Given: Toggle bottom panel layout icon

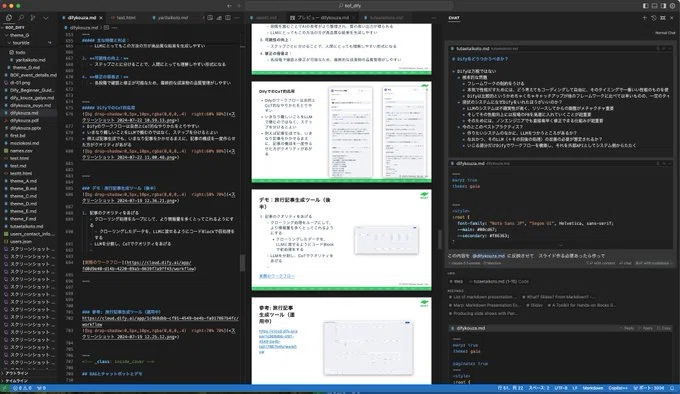Looking at the screenshot, I should point(654,6).
